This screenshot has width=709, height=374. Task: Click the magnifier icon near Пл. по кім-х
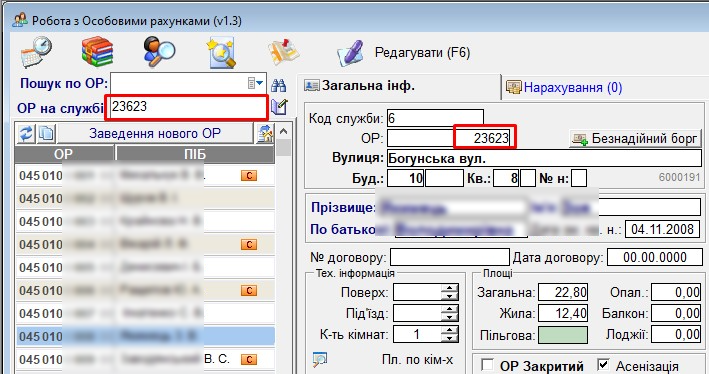(320, 359)
